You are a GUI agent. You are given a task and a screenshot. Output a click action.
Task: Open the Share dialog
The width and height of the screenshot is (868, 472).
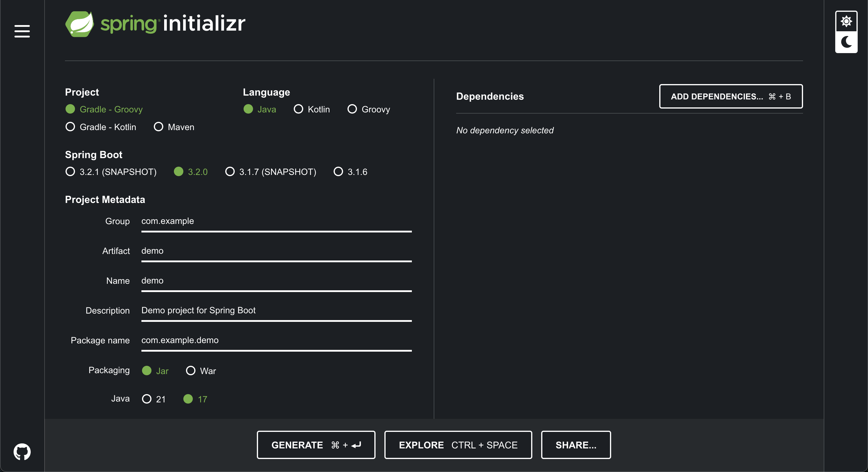[576, 445]
